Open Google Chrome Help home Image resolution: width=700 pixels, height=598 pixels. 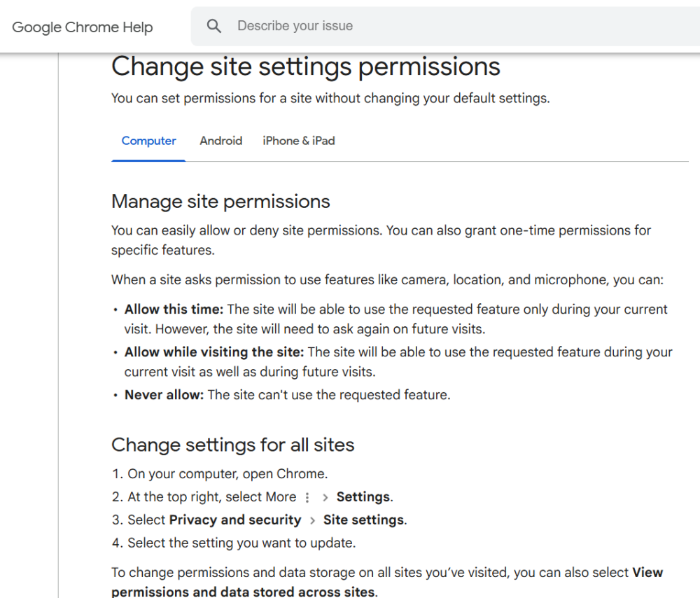[82, 27]
